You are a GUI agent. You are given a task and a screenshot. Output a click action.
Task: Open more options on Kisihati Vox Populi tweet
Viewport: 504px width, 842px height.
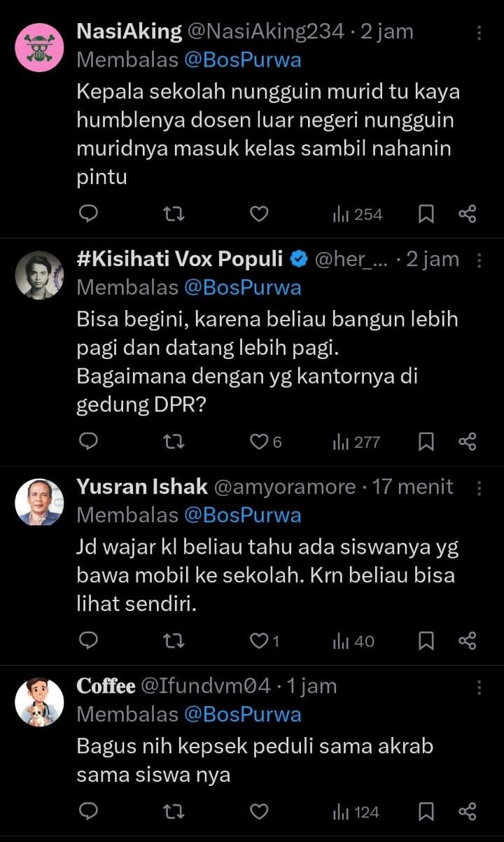coord(479,260)
